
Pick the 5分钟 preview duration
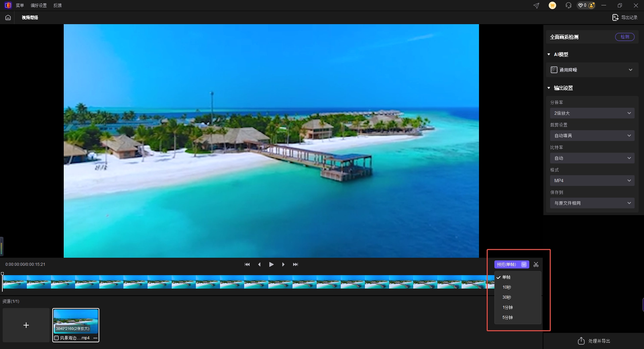coord(507,317)
